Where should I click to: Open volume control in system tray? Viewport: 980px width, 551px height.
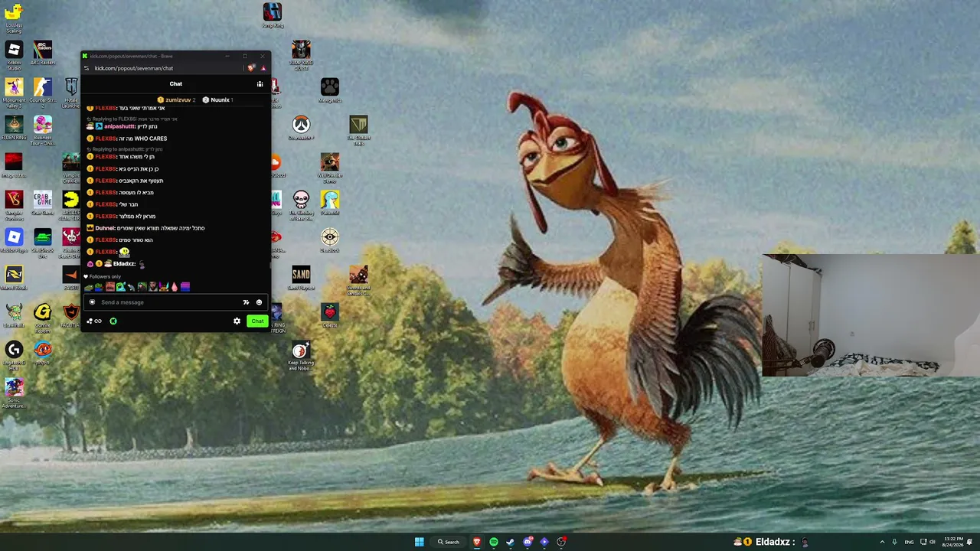click(933, 542)
